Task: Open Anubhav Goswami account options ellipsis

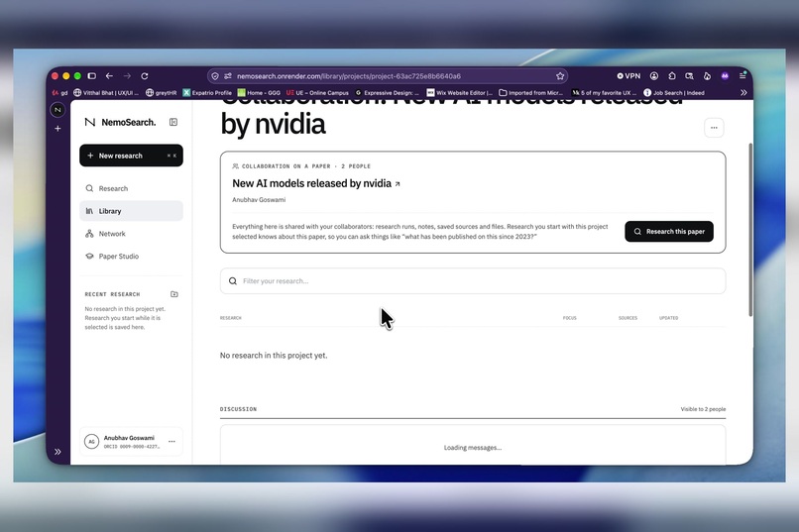Action: pos(171,442)
